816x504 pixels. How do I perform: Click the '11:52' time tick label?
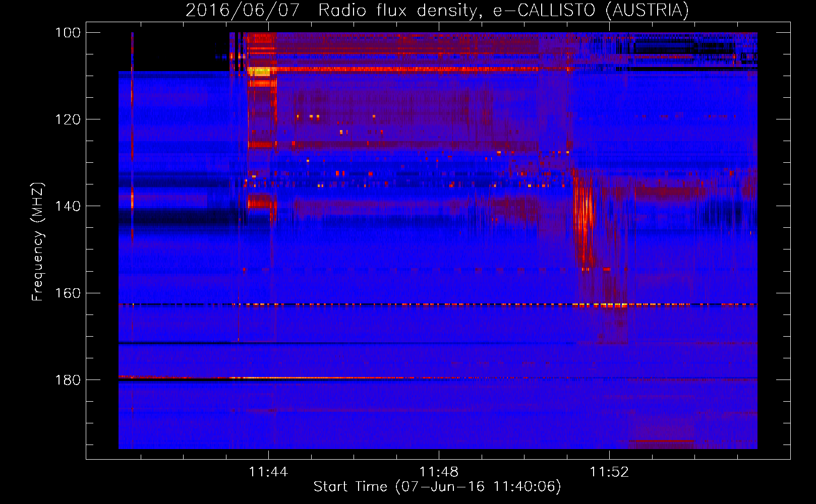point(609,472)
